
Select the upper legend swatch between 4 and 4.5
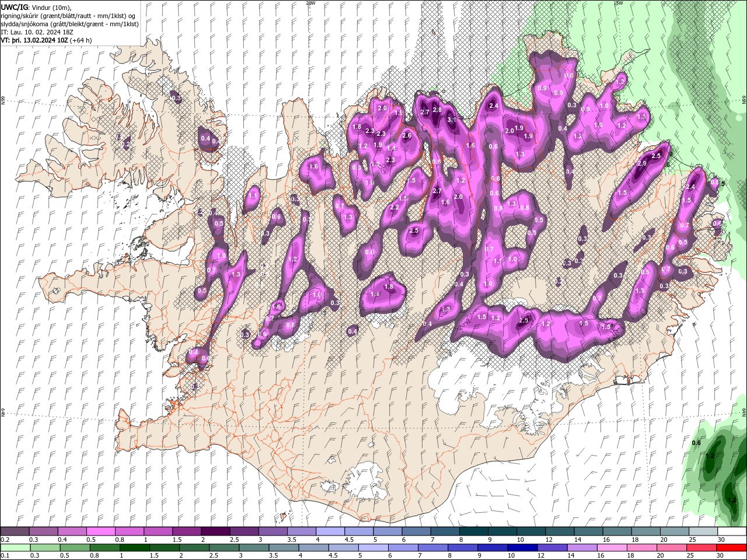coord(329,531)
